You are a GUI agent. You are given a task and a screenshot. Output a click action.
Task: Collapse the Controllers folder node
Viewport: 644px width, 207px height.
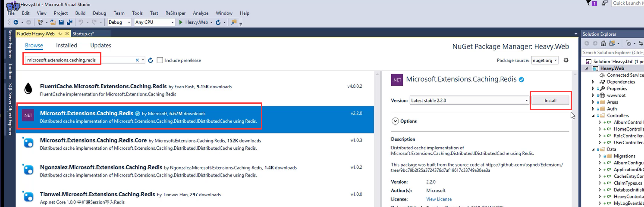[x=593, y=115]
